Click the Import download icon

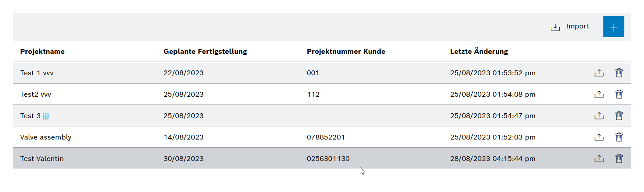coord(555,27)
